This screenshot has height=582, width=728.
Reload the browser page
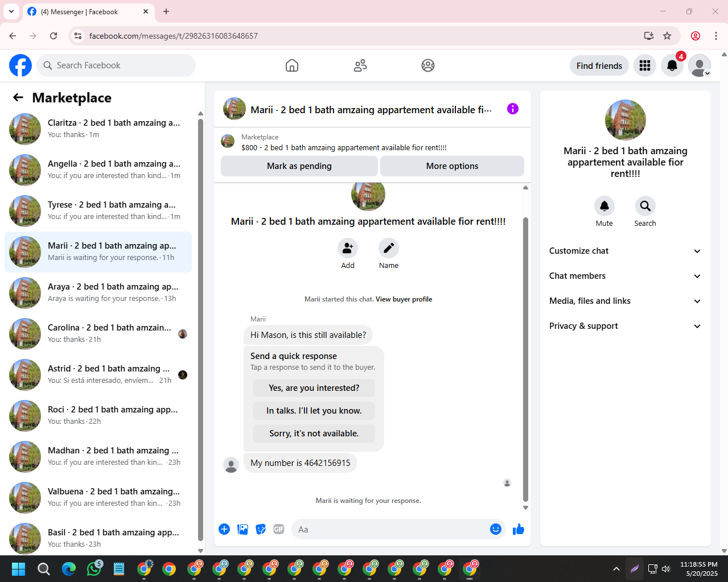point(54,36)
